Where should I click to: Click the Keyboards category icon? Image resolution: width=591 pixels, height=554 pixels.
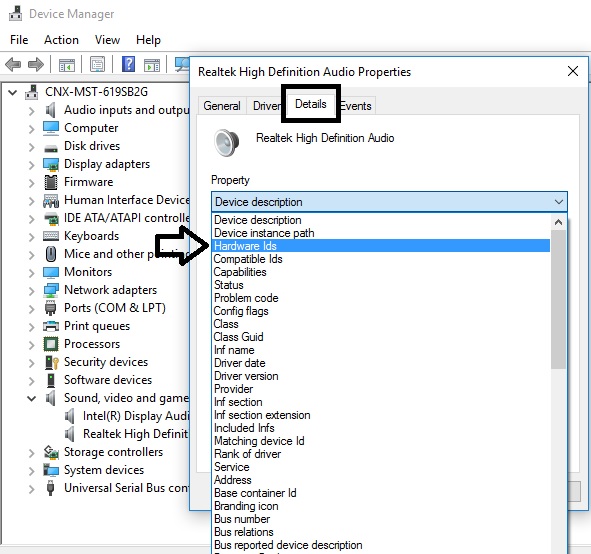point(51,236)
